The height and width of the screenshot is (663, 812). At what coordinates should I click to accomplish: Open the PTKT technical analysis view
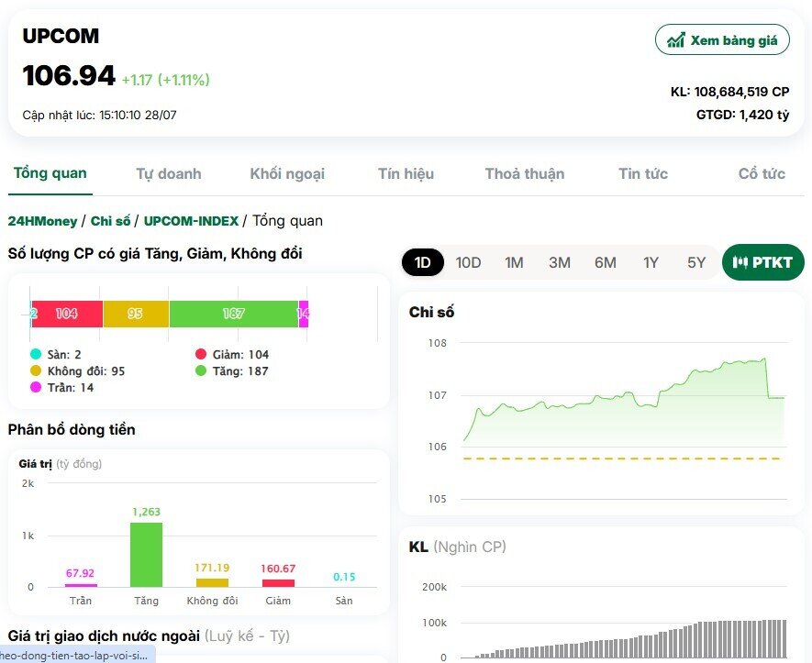pyautogui.click(x=762, y=261)
